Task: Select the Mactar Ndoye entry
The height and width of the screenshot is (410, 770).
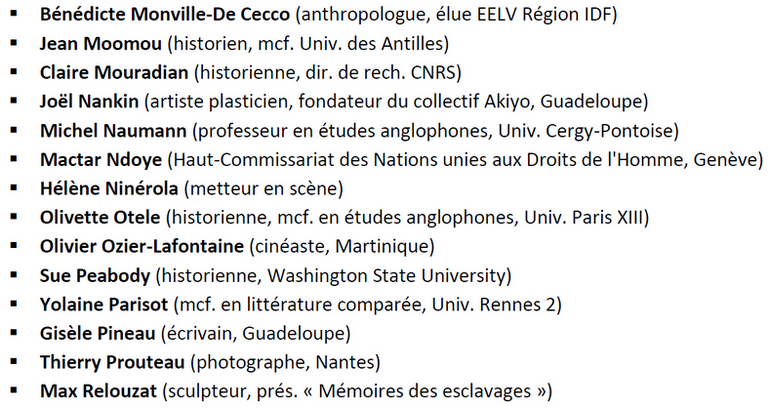Action: 101,160
